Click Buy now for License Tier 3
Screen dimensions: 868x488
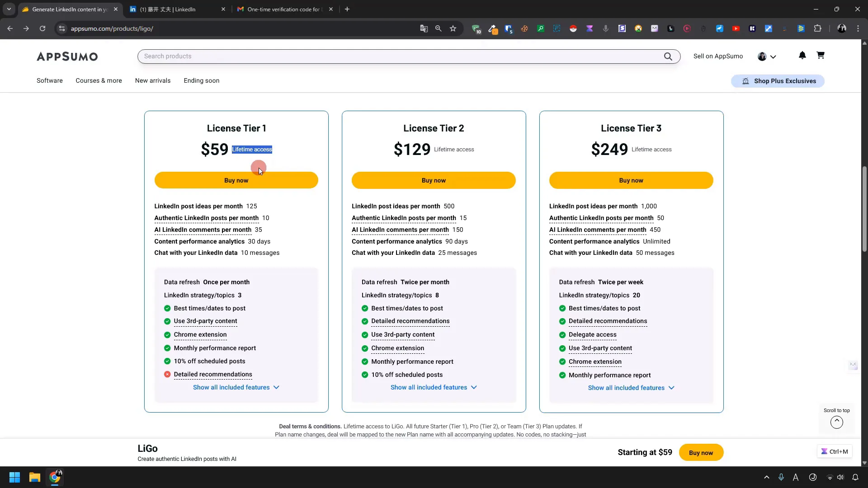(x=631, y=180)
